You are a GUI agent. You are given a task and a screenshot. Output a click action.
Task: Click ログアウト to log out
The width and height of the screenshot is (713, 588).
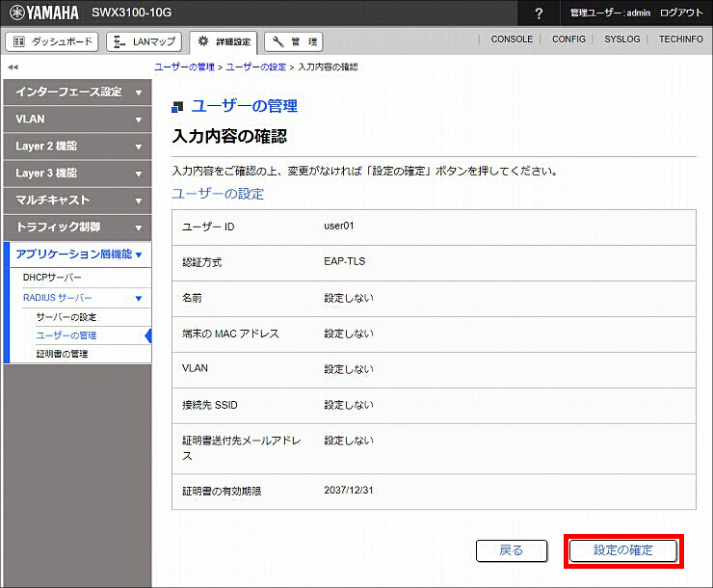pos(680,13)
